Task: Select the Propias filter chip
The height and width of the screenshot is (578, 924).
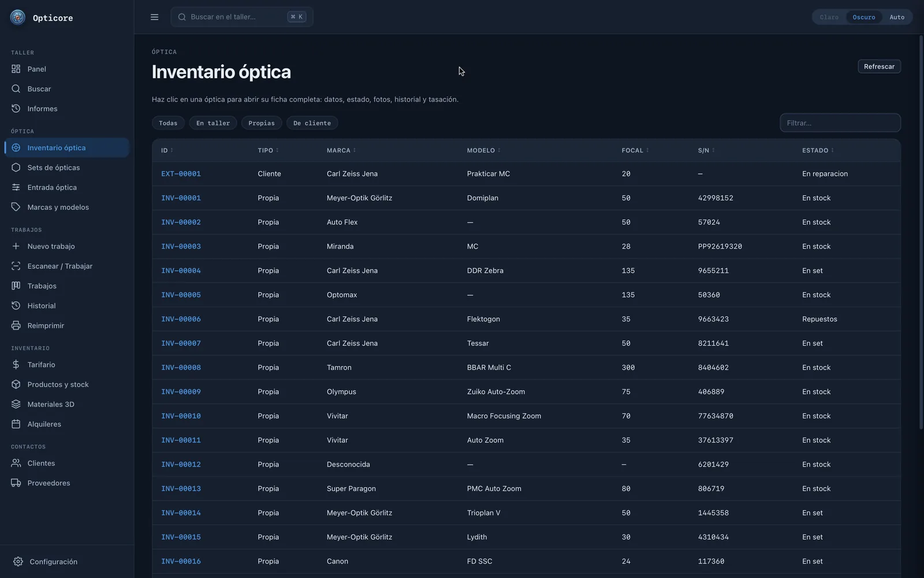Action: (x=262, y=123)
